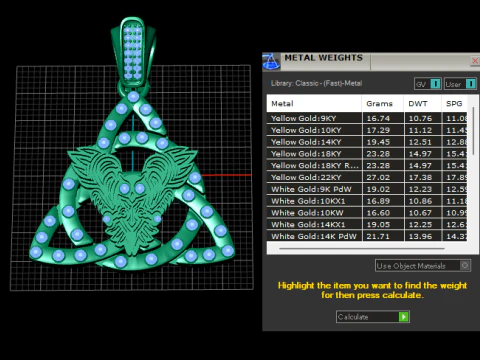Select the White Gold:14K PdW row
Viewport: 480px width, 360px height.
pyautogui.click(x=367, y=236)
